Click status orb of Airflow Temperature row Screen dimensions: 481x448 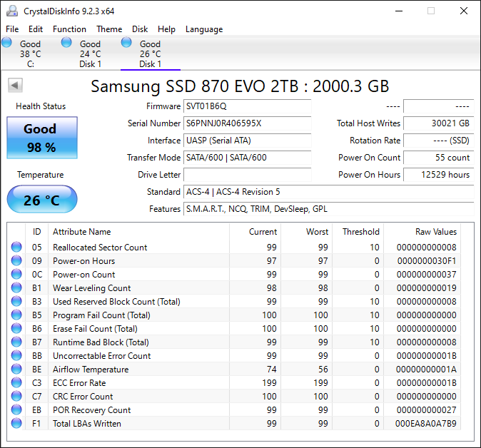[16, 369]
